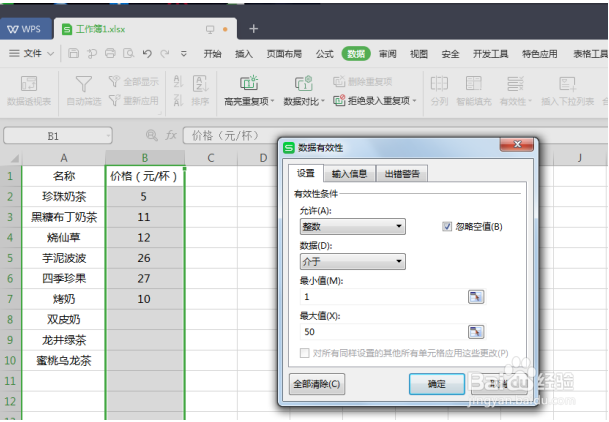
Task: Expand the quick access toolbar customize arrow
Action: 184,54
